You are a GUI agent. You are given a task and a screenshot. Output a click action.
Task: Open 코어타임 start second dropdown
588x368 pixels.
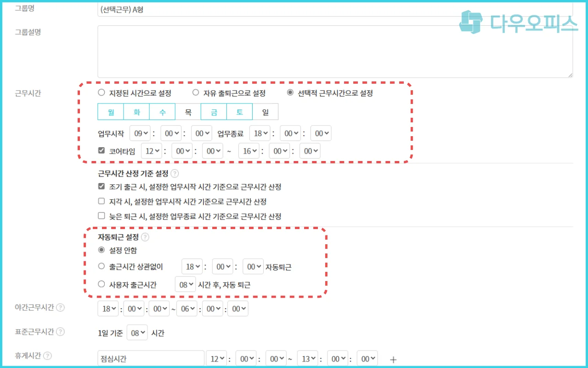click(x=213, y=151)
